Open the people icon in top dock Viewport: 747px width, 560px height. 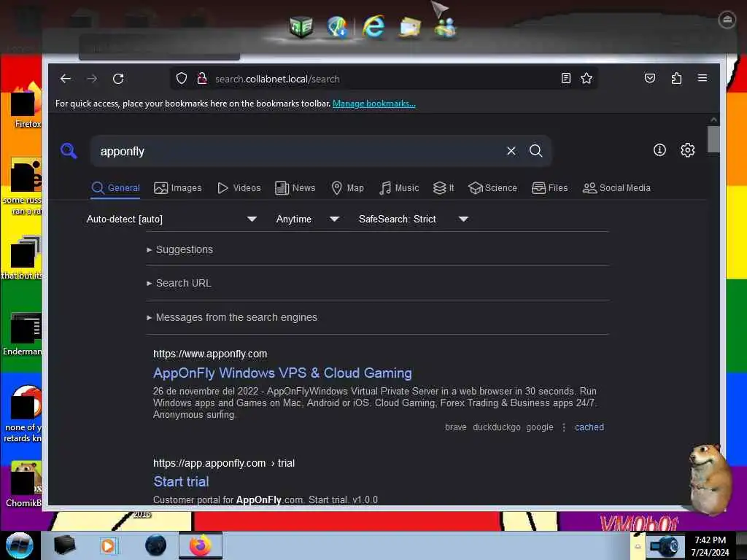click(x=445, y=27)
